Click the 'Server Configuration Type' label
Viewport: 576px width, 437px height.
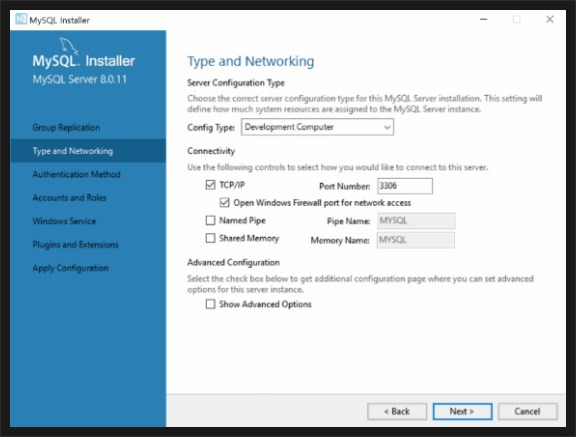(x=236, y=83)
